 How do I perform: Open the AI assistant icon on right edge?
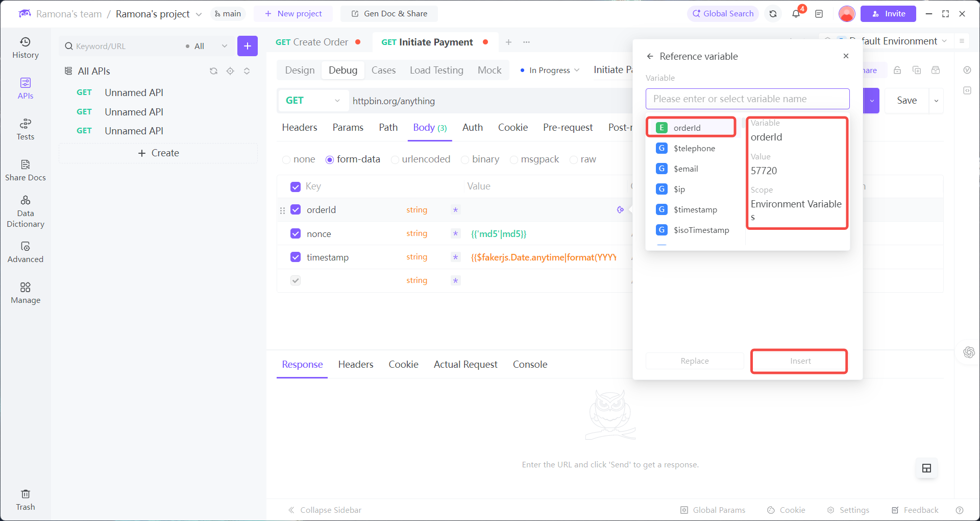coord(969,352)
